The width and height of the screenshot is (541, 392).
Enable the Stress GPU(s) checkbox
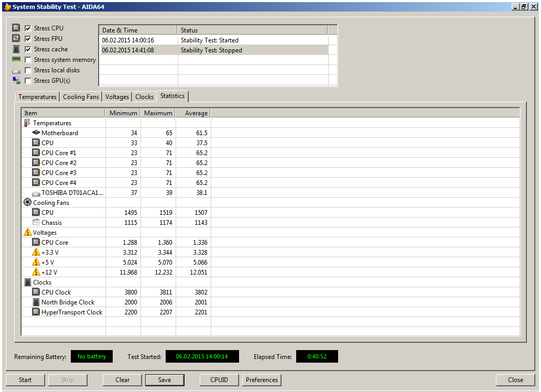click(x=28, y=81)
